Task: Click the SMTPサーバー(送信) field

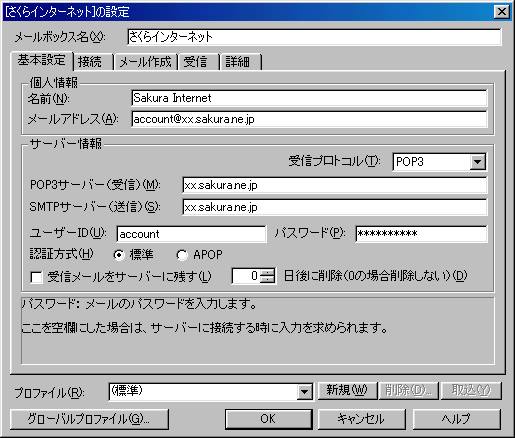Action: coord(335,207)
